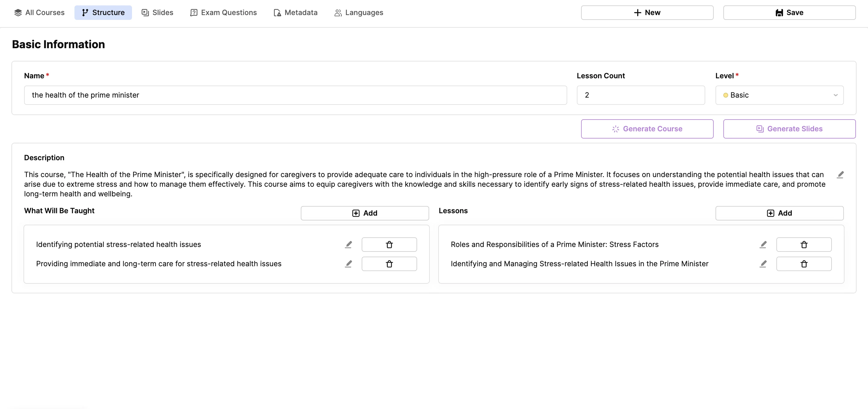Click the Generate Slides button
Viewport: 868px width, 409px height.
[789, 129]
